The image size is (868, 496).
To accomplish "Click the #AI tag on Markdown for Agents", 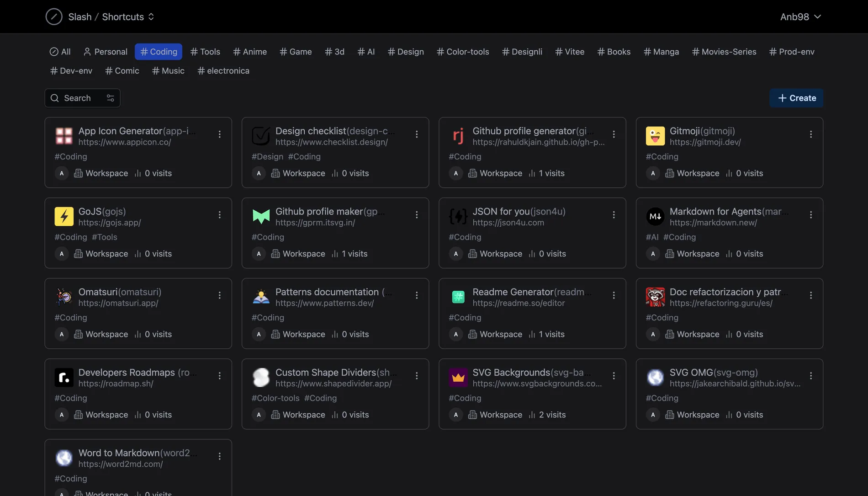I will point(652,237).
